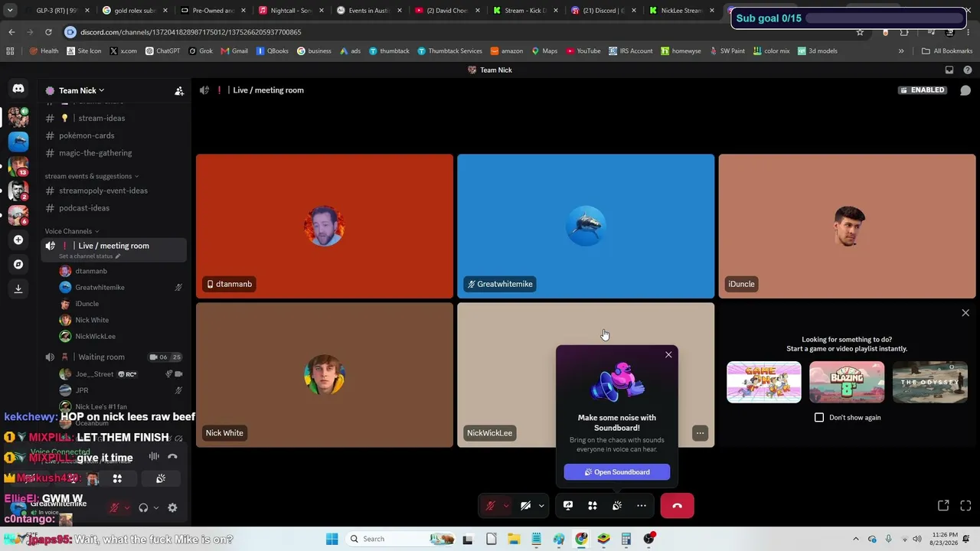Bookmark this page with star icon
Image resolution: width=980 pixels, height=551 pixels.
click(860, 32)
